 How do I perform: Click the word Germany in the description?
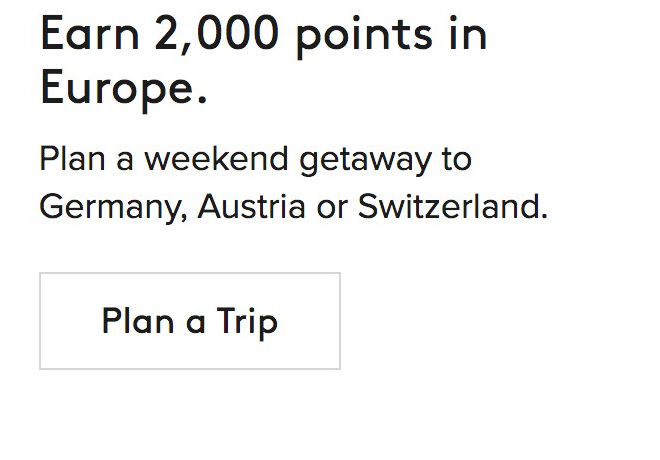point(111,208)
